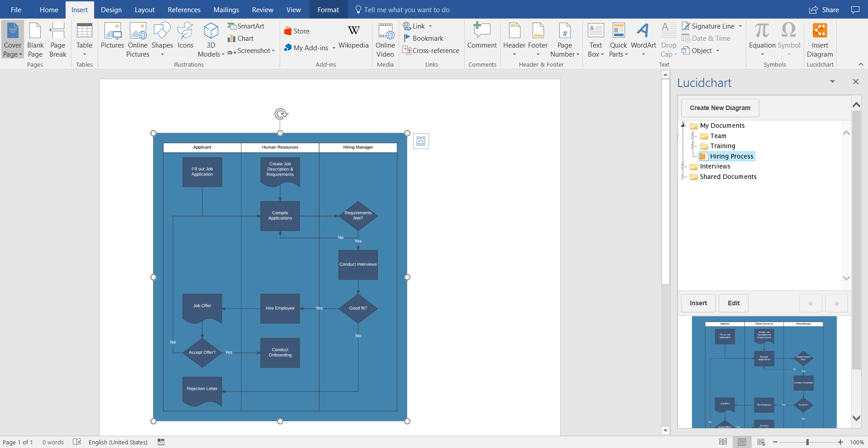
Task: Open the Office Store
Action: point(297,31)
